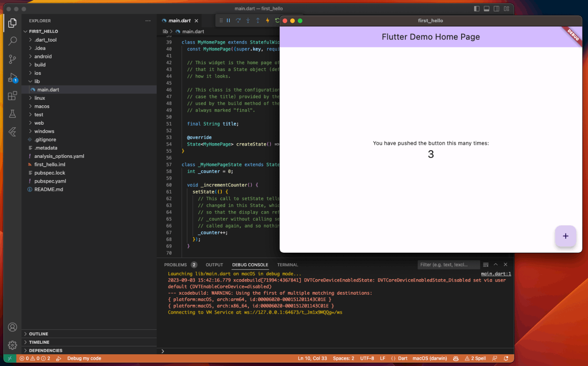Click the feedback icon in status bar

(495, 358)
